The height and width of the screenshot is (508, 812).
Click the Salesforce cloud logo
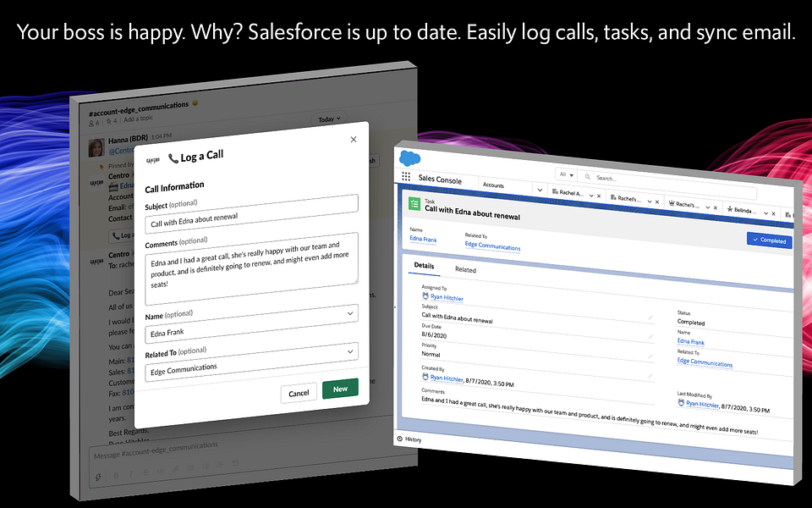coord(410,158)
